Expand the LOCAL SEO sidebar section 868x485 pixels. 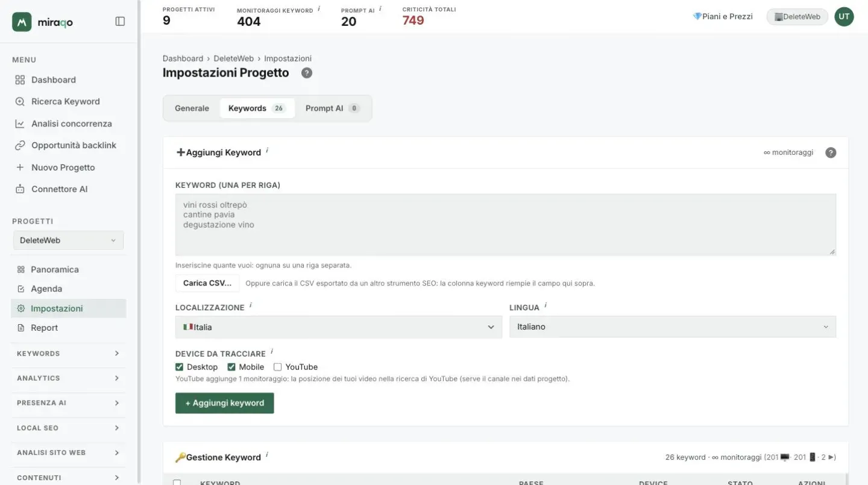coord(68,428)
